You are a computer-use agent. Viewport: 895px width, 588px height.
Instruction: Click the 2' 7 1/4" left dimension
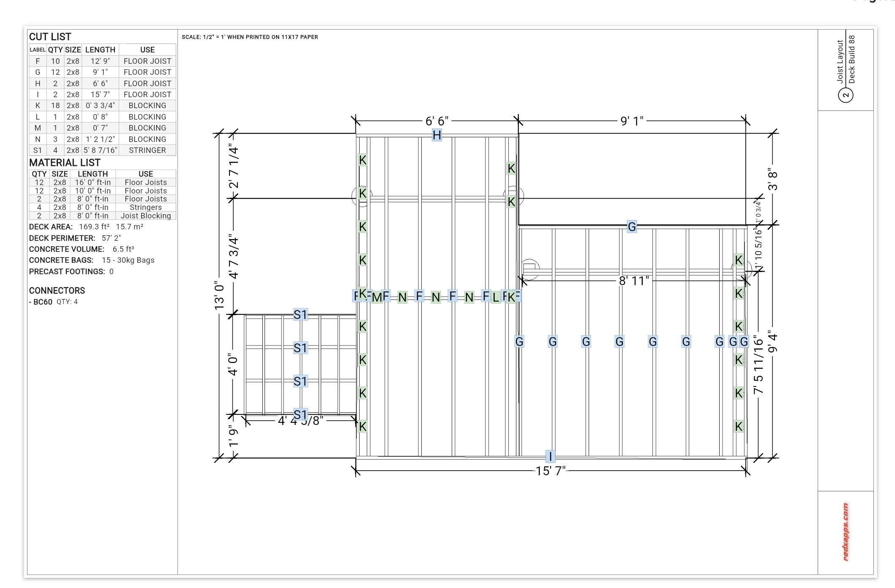(234, 166)
